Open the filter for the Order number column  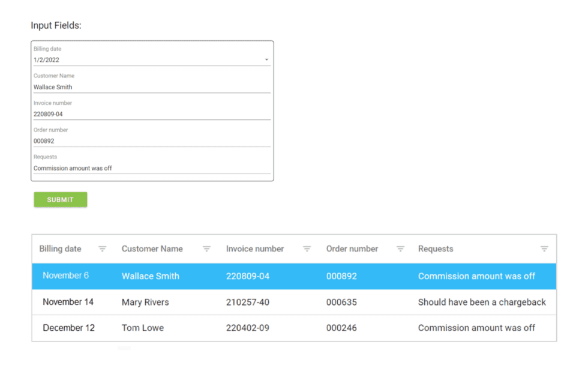(400, 248)
